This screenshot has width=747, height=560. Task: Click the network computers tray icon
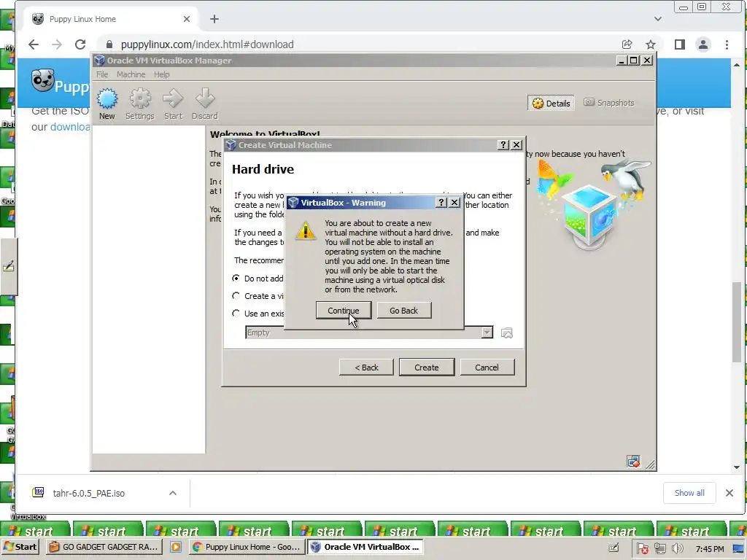click(x=659, y=548)
